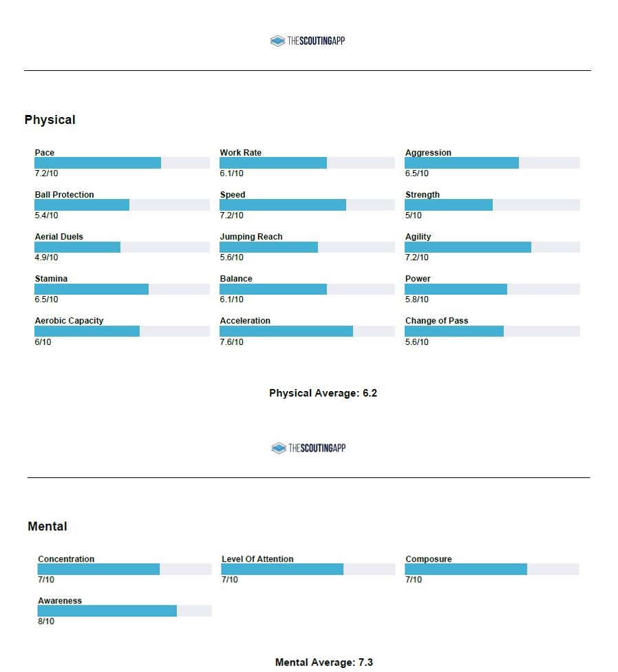Click the Change of Pass label
618x672 pixels.
[x=436, y=321]
